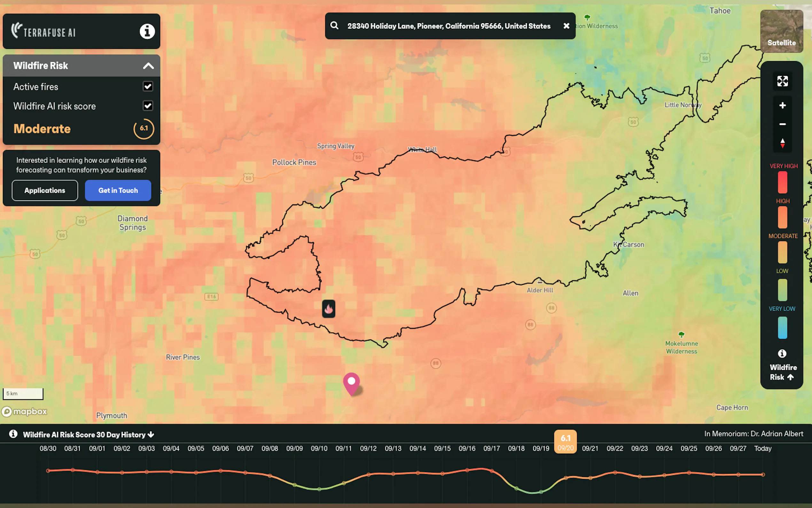This screenshot has width=812, height=508.
Task: Zoom out with the minus icon
Action: (782, 124)
